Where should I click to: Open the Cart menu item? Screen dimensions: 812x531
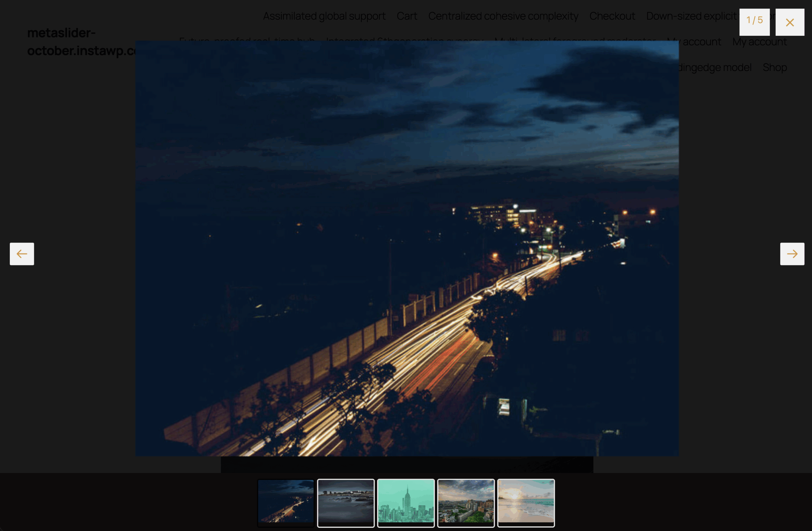[406, 16]
